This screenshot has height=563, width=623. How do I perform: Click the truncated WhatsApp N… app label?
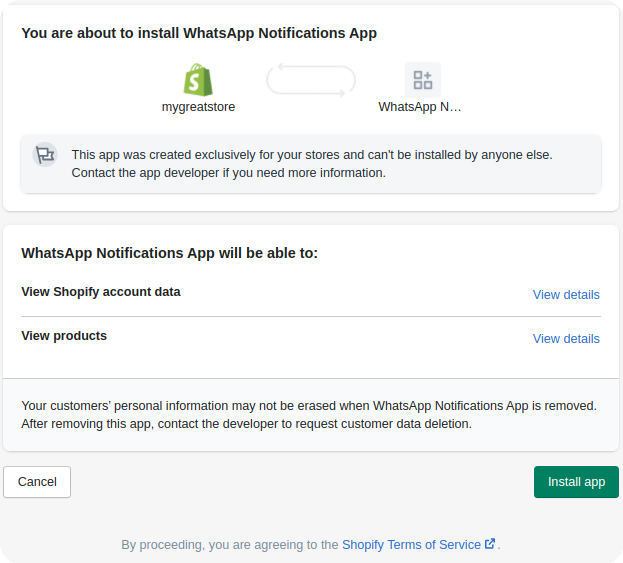(420, 107)
